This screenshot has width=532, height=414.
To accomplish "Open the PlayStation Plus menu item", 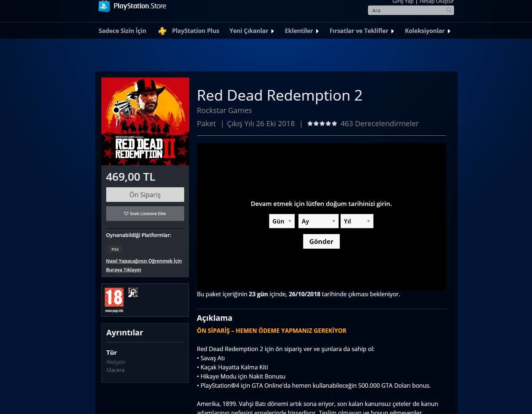I will [196, 31].
